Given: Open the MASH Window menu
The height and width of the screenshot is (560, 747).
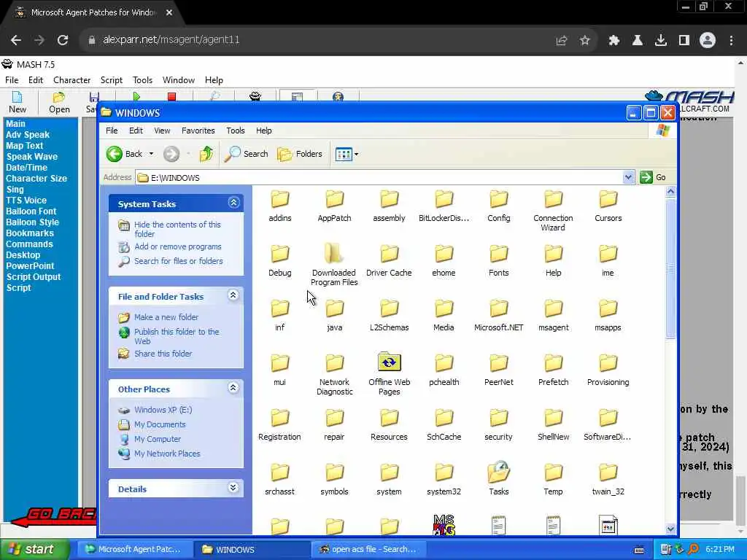Looking at the screenshot, I should click(179, 80).
